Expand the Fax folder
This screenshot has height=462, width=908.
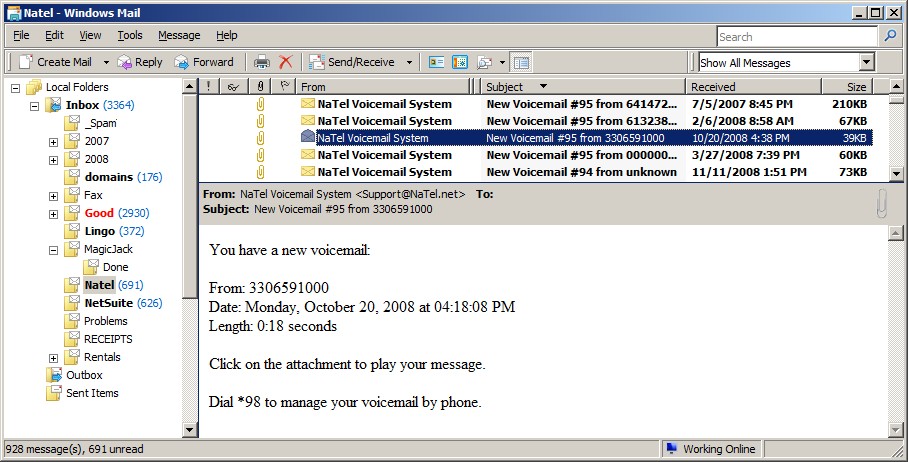click(x=53, y=196)
